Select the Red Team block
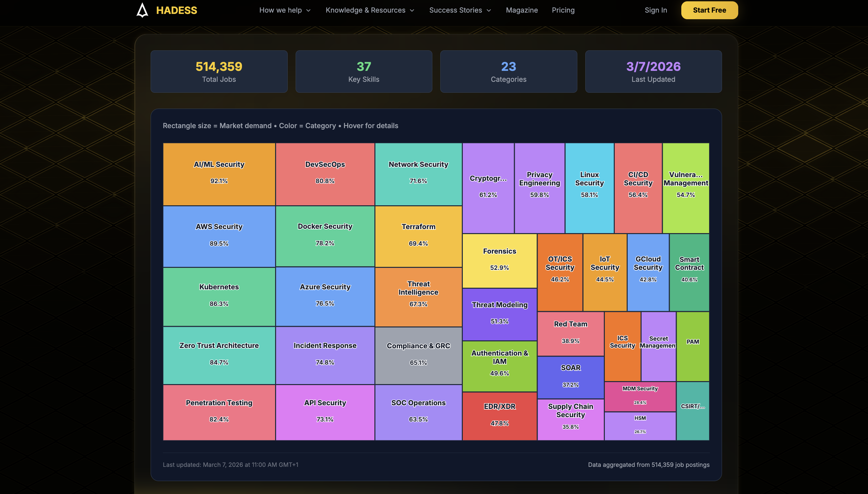This screenshot has width=868, height=494. (x=570, y=332)
